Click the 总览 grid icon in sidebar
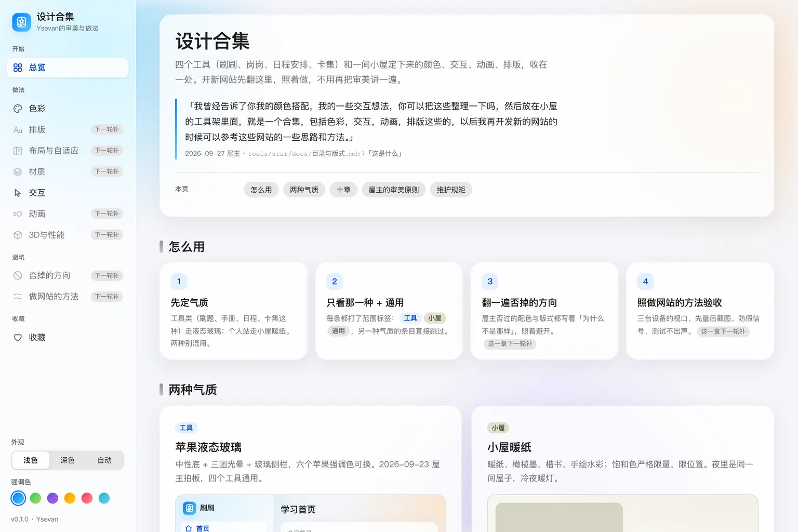The height and width of the screenshot is (532, 798). 18,68
